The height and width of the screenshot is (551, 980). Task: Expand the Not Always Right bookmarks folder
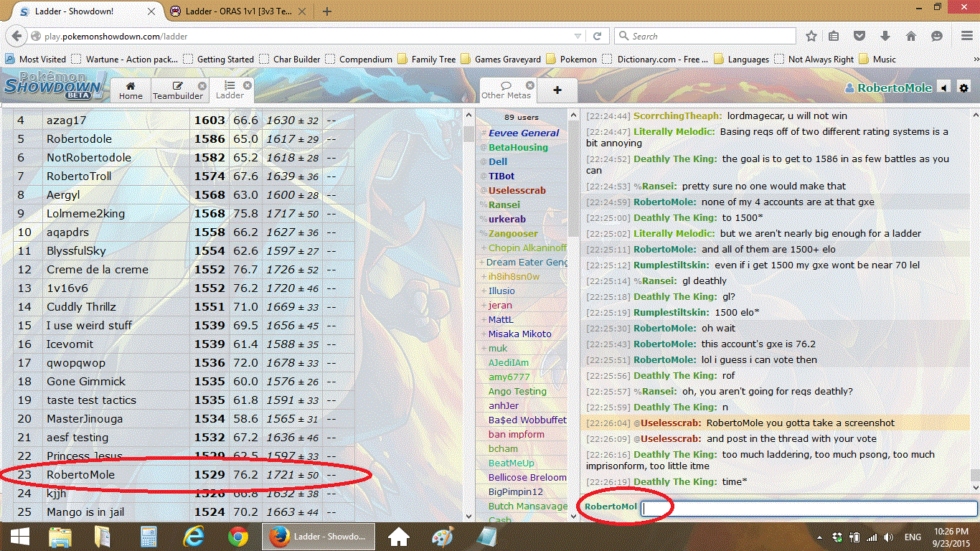click(x=814, y=60)
